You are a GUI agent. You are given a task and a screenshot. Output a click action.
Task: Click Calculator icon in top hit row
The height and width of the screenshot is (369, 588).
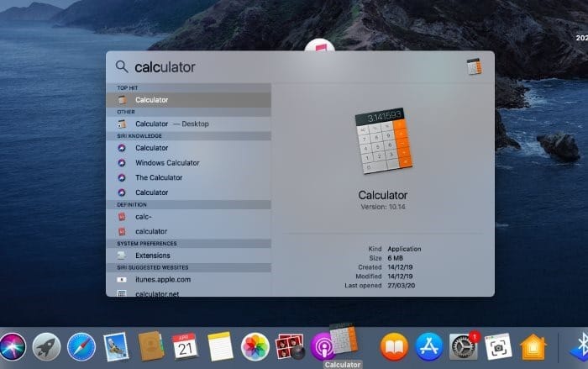click(x=122, y=100)
